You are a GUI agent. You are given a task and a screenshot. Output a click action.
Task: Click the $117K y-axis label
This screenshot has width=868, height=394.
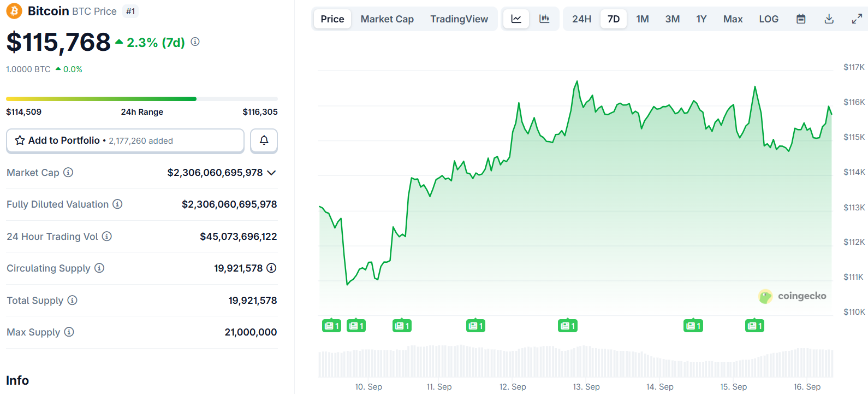pyautogui.click(x=854, y=67)
